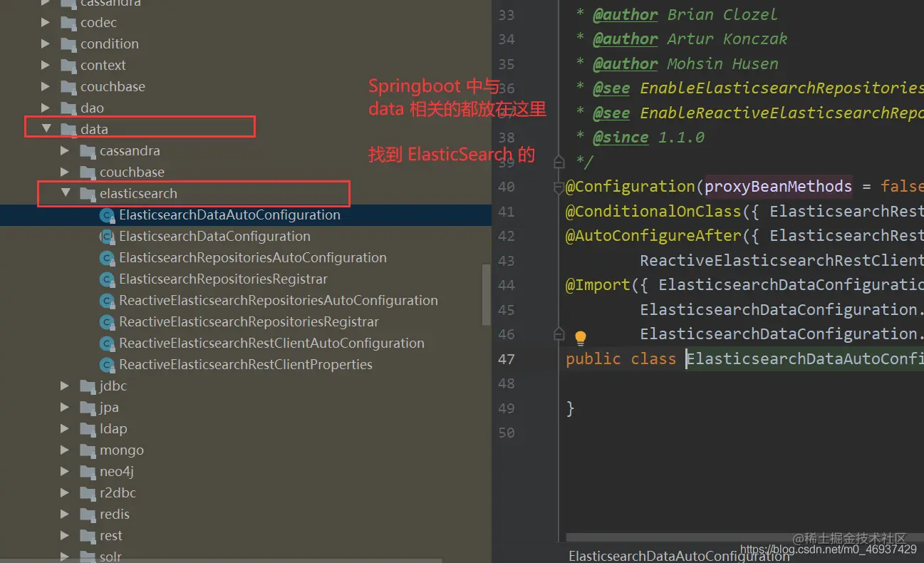Click the folder icon for condition
This screenshot has width=924, height=563.
pos(68,44)
